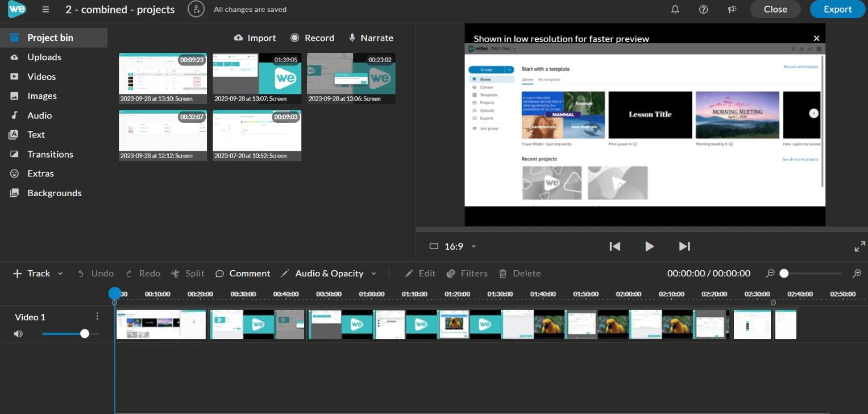The width and height of the screenshot is (868, 414).
Task: Jump to the previous clip
Action: pos(614,246)
